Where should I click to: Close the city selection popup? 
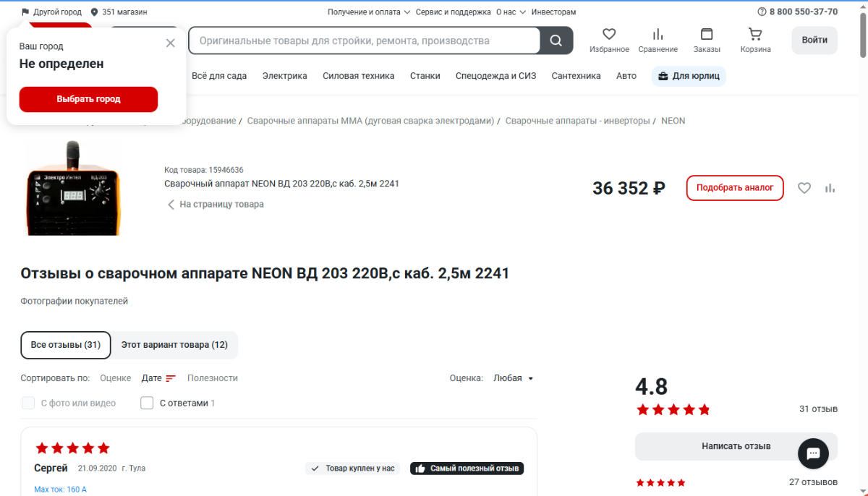[x=171, y=43]
